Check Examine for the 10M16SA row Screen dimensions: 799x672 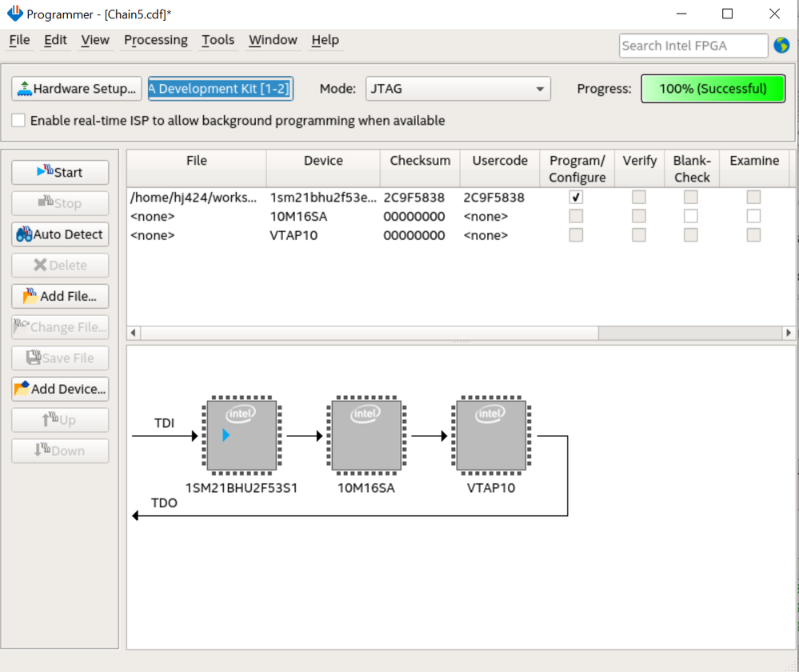(x=753, y=216)
